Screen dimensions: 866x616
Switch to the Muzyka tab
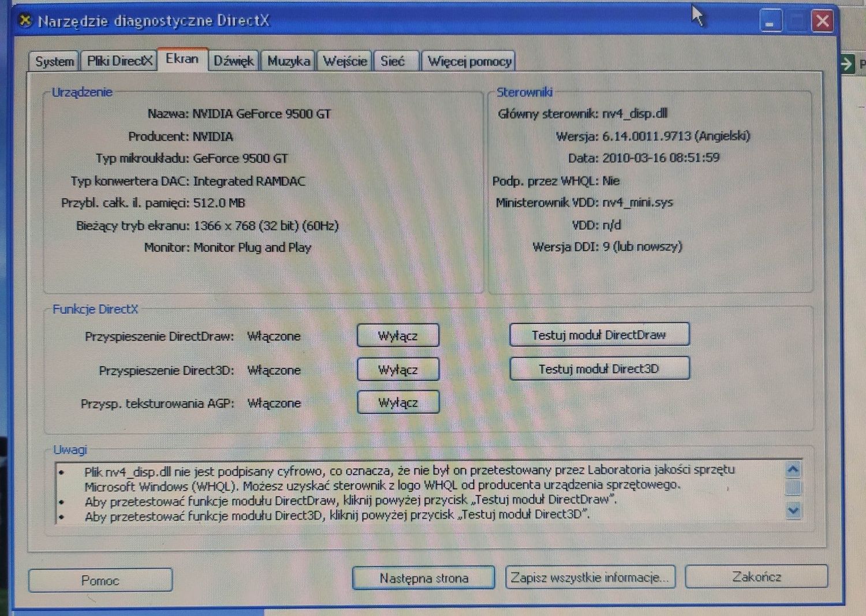288,61
